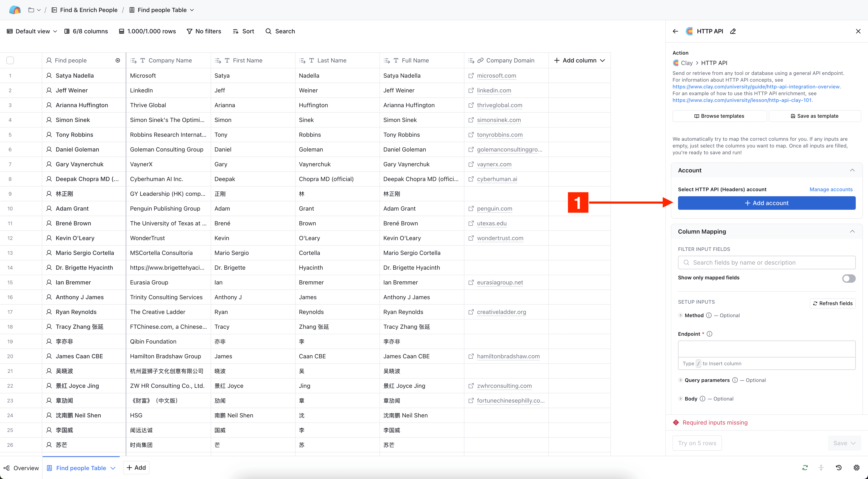Select the Thrive Global company cell
Screen dimensions: 868x479
coord(168,105)
